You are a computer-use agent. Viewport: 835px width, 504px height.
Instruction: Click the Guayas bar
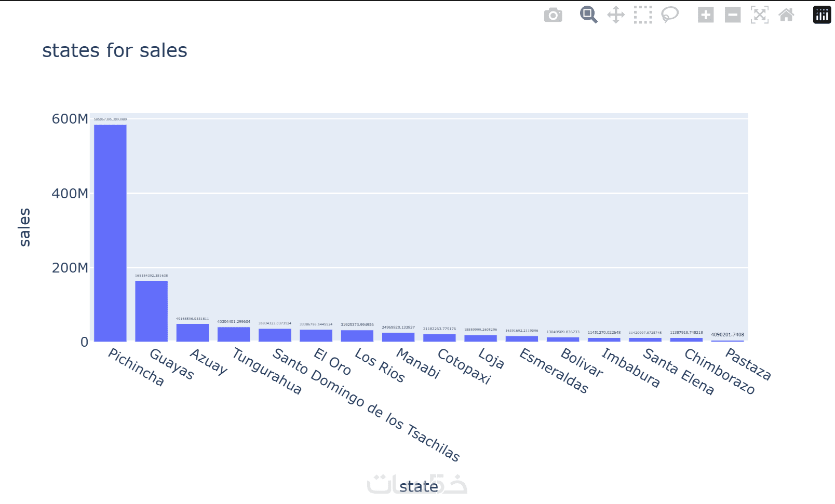(x=151, y=311)
